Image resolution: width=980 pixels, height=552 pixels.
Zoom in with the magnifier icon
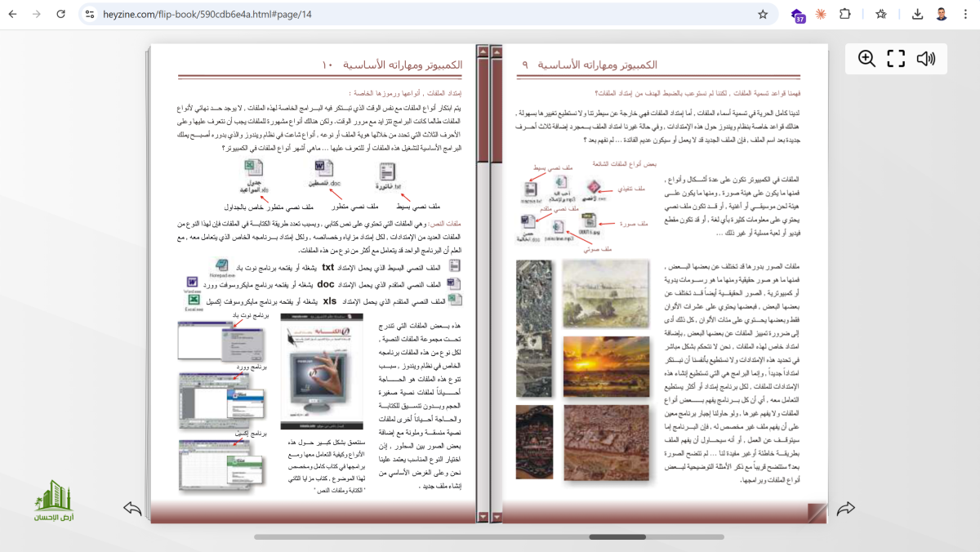point(866,59)
